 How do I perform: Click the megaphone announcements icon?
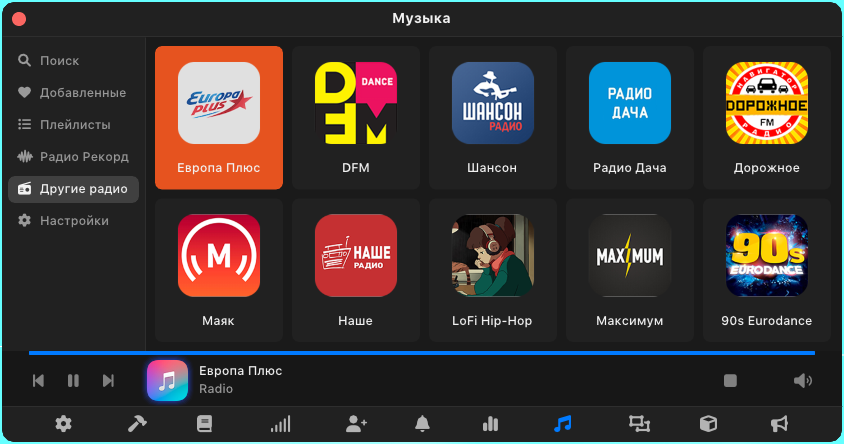click(x=779, y=424)
